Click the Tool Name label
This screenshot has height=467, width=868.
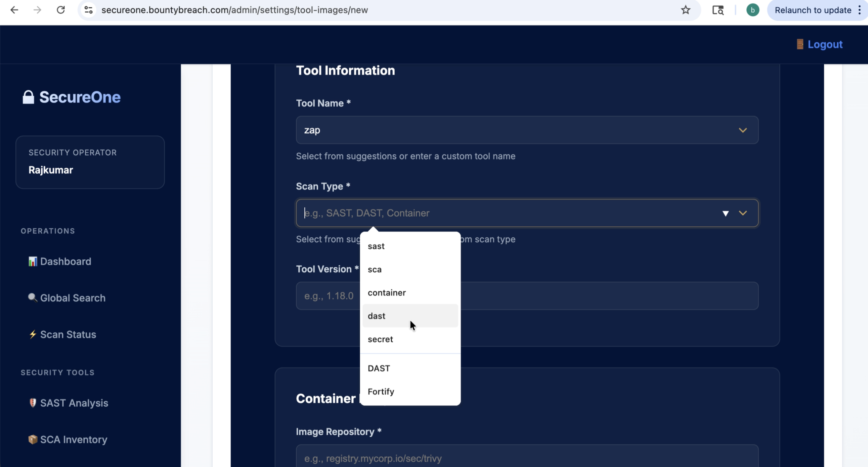(323, 103)
